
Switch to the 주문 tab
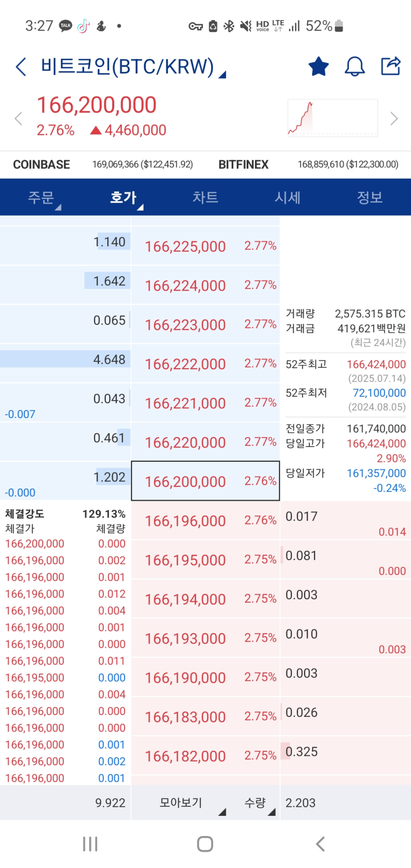[41, 198]
